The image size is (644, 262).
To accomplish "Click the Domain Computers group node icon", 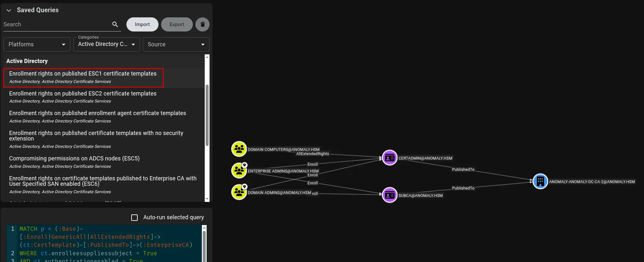I will click(x=239, y=149).
